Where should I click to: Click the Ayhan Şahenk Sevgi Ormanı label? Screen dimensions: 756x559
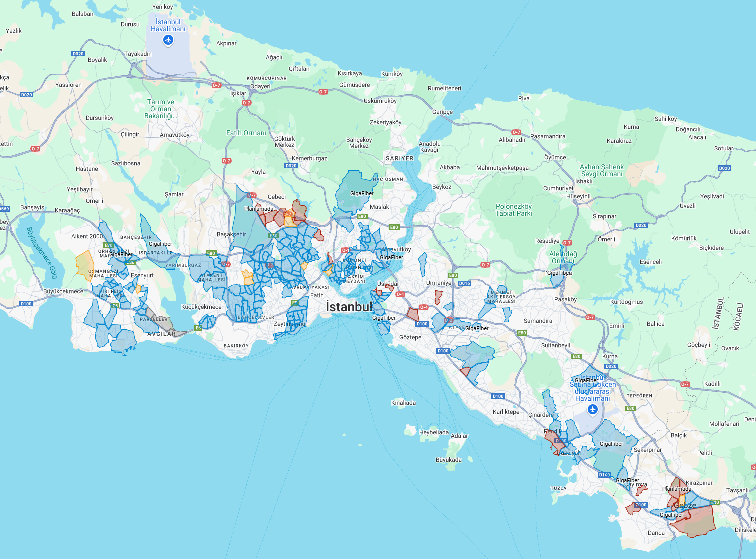602,170
